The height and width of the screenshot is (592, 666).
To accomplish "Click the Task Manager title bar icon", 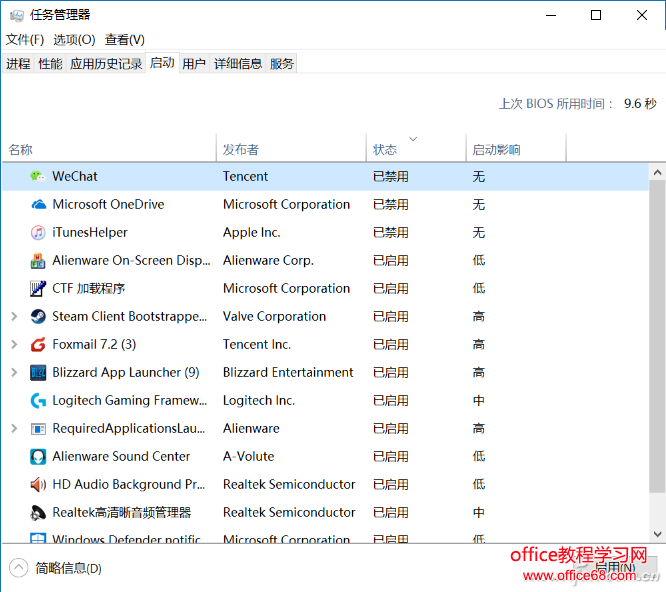I will (17, 15).
